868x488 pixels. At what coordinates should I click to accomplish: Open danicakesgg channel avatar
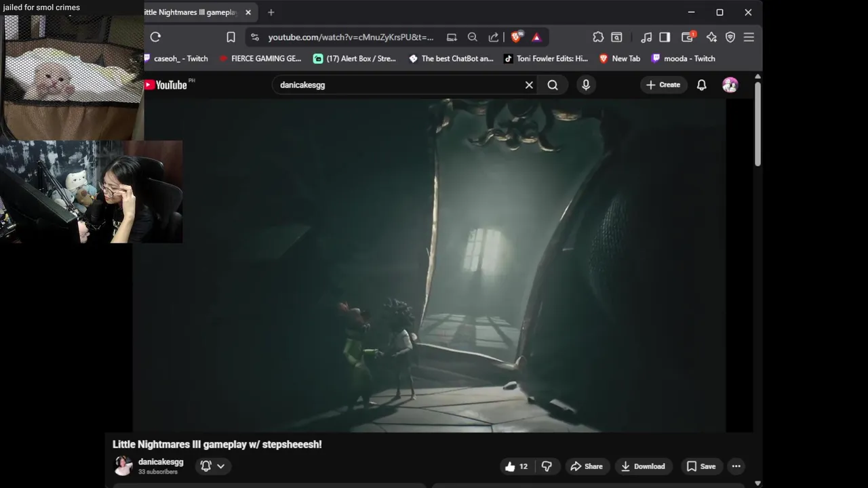tap(123, 466)
